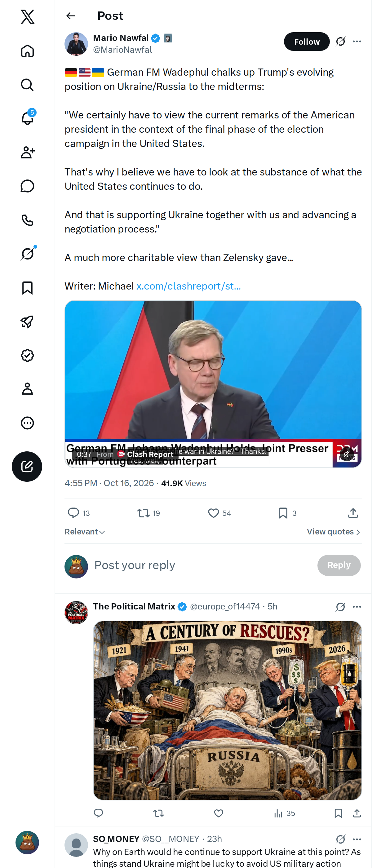The width and height of the screenshot is (372, 868).
Task: Bookmark the post with 3 bookmarks
Action: (287, 513)
